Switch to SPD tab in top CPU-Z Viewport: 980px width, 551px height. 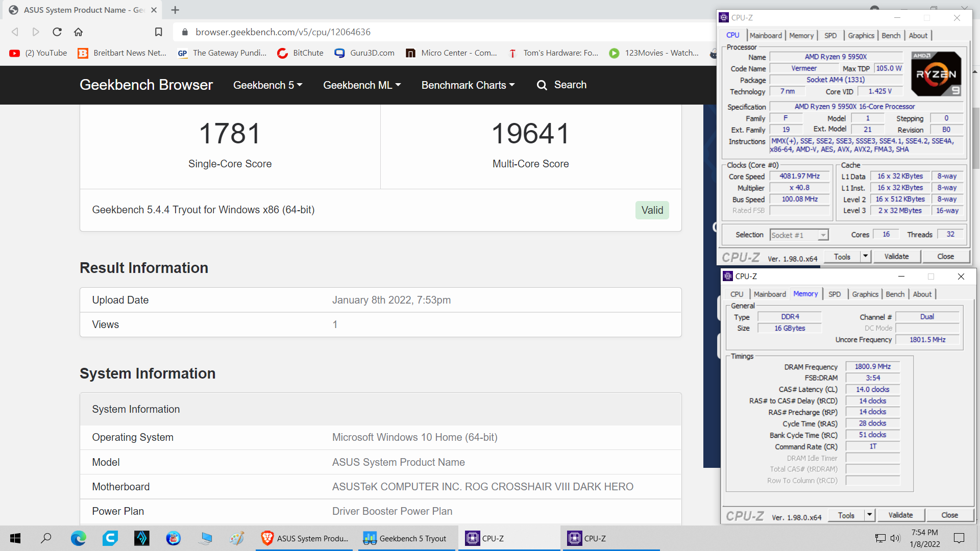[830, 36]
